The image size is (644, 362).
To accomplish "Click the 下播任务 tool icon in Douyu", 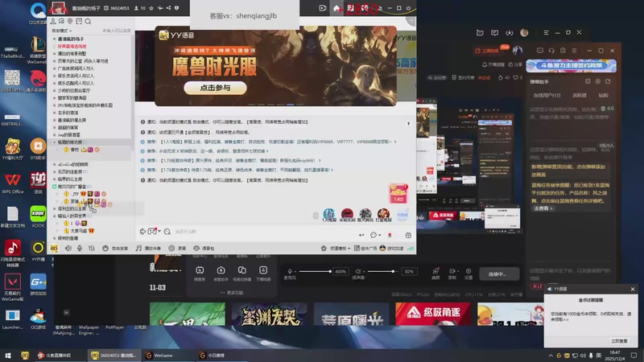I will pos(263,274).
